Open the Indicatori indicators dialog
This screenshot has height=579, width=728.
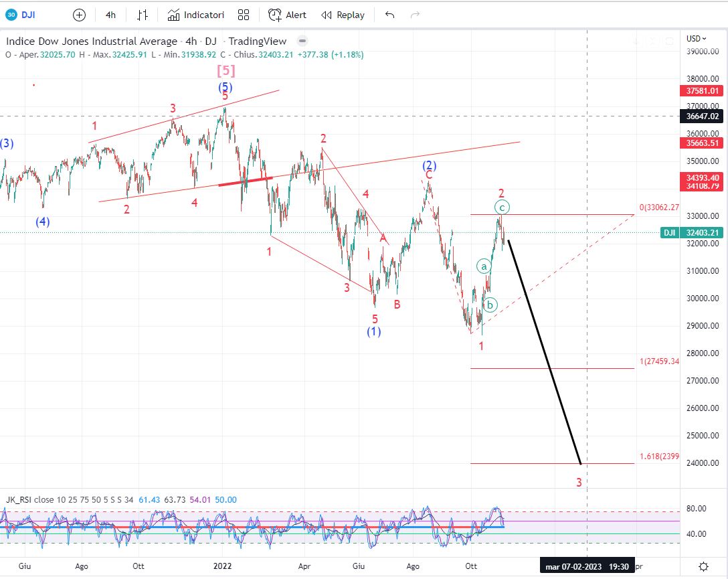[196, 15]
